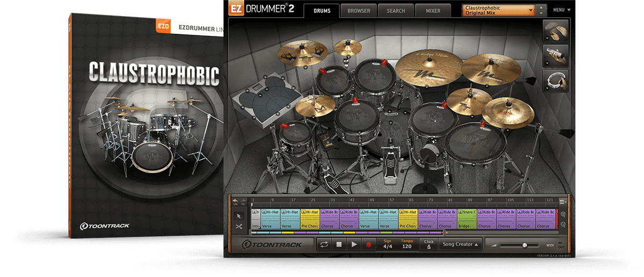Hit the small splash cymbal at the back

348,48
